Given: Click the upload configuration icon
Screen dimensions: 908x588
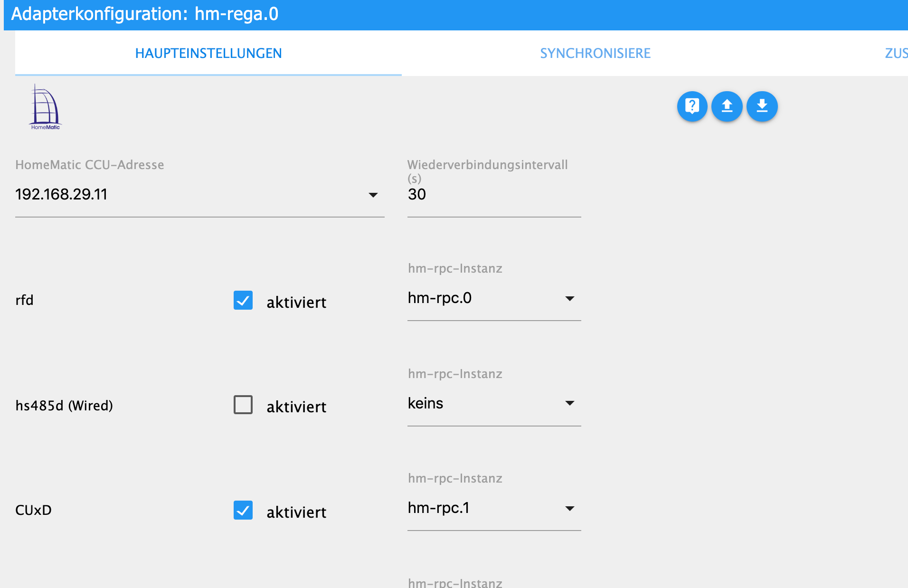Looking at the screenshot, I should click(727, 106).
